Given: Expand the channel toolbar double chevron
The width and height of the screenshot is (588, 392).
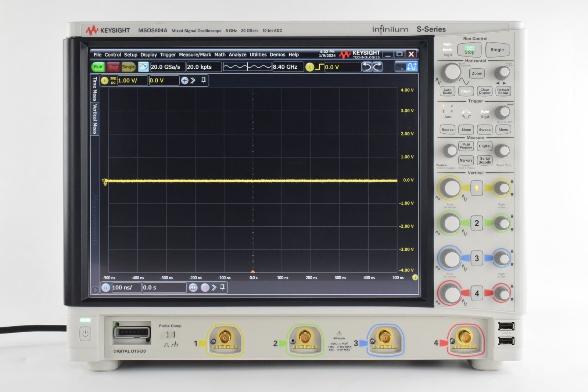Looking at the screenshot, I should coord(193,80).
